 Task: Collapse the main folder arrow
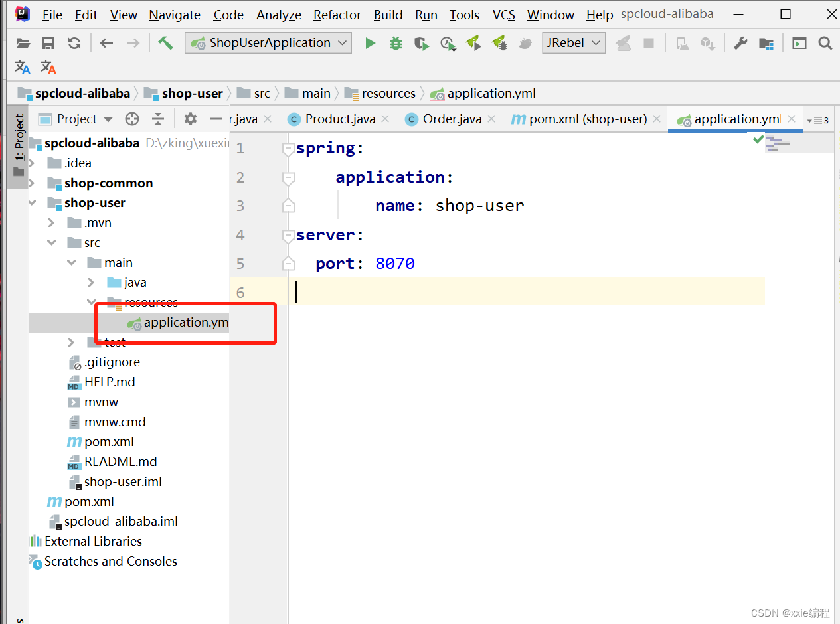pyautogui.click(x=72, y=262)
